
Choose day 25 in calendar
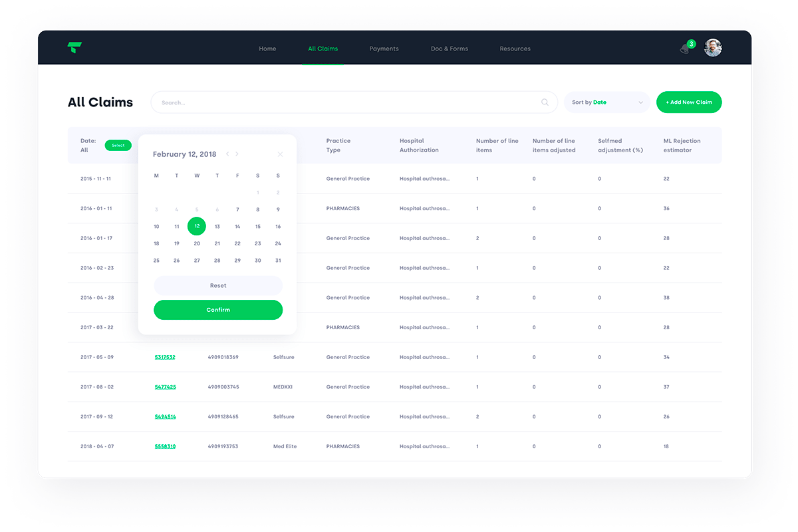(156, 261)
